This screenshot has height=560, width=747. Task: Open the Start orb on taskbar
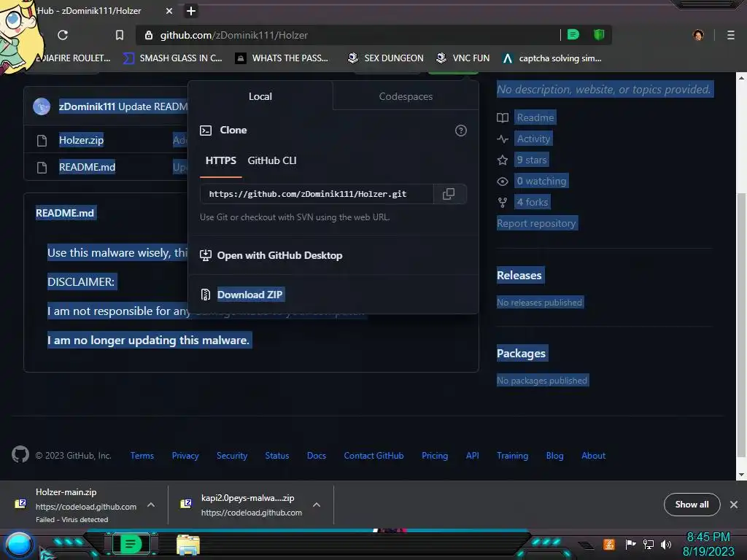coord(18,545)
